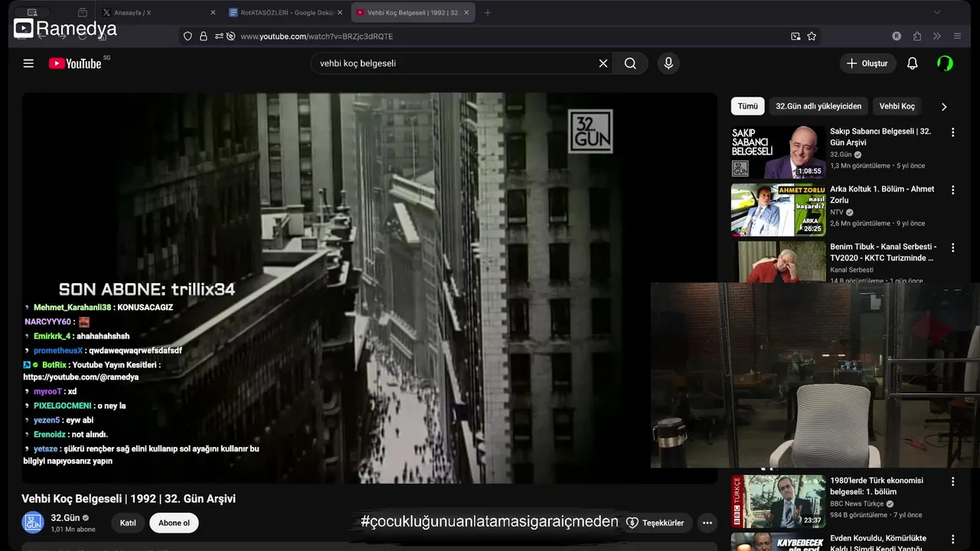Open options for Benim Tibuk video
The image size is (980, 551).
[952, 248]
